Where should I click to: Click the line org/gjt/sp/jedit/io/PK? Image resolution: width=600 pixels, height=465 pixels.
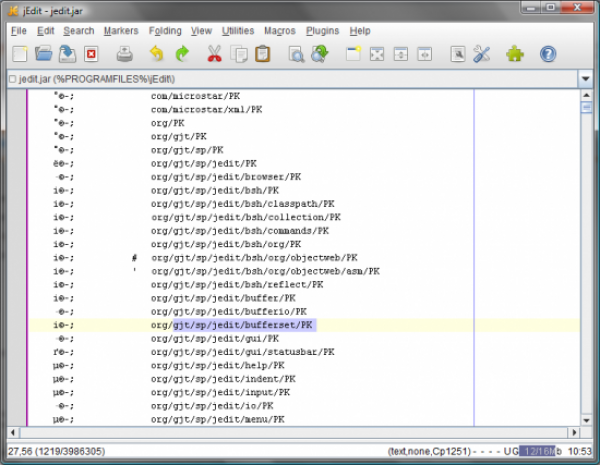tap(212, 406)
